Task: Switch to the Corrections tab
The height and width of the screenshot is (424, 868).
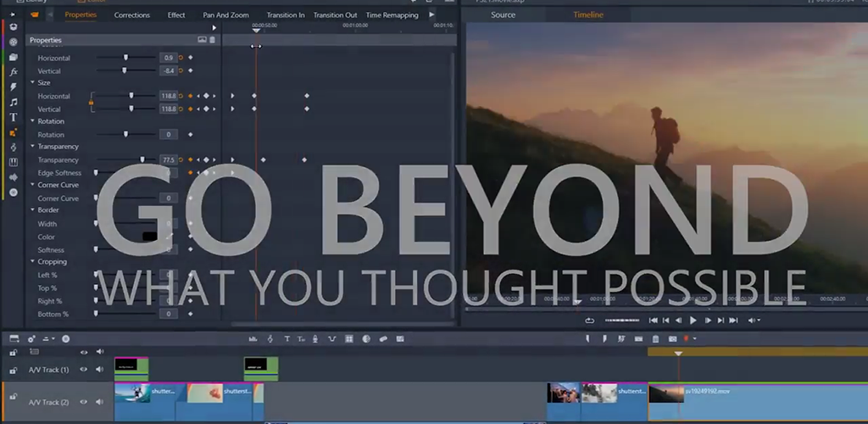Action: pyautogui.click(x=132, y=15)
